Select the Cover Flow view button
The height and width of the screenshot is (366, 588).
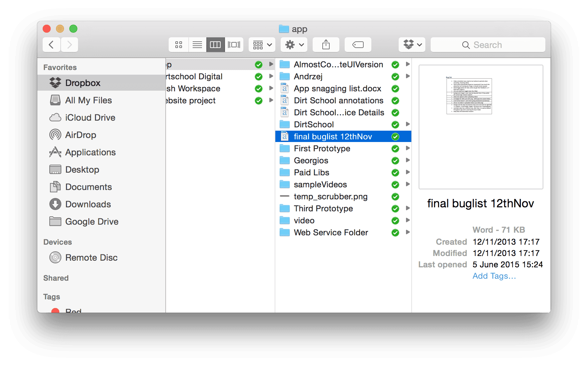(234, 45)
